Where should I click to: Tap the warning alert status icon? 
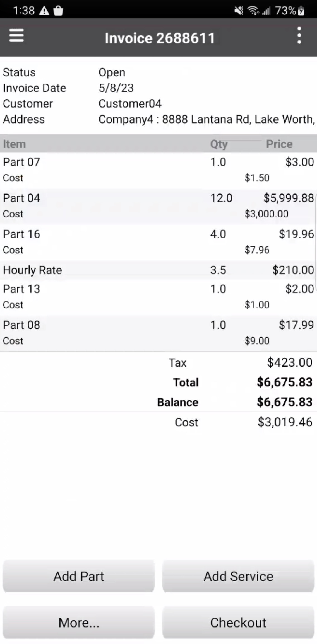[x=44, y=11]
